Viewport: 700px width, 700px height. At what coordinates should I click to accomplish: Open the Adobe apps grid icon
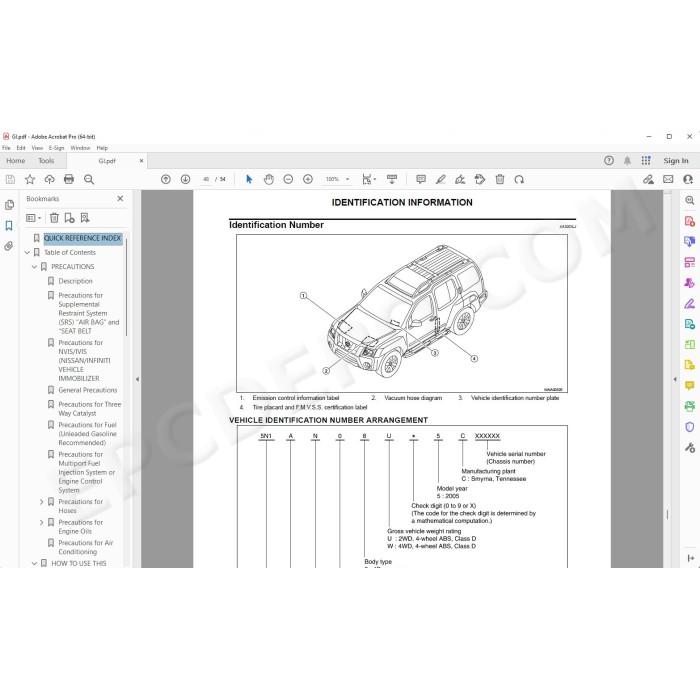[x=646, y=161]
